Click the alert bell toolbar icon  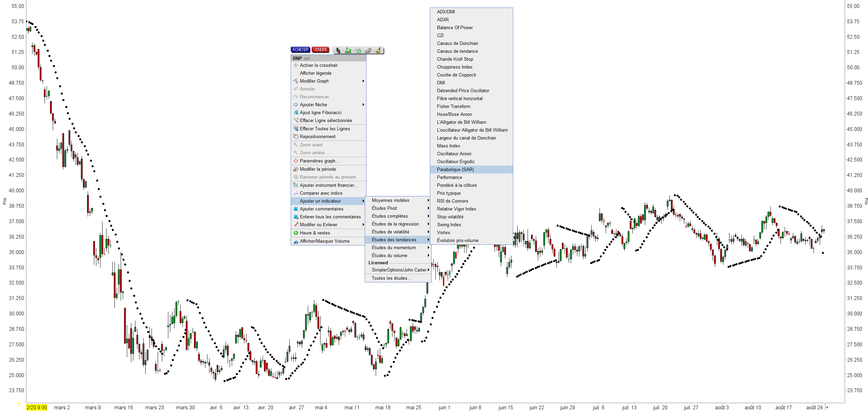point(378,50)
